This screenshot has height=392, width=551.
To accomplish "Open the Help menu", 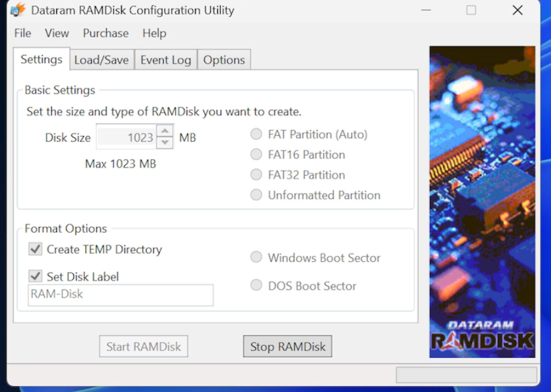I will pos(154,34).
